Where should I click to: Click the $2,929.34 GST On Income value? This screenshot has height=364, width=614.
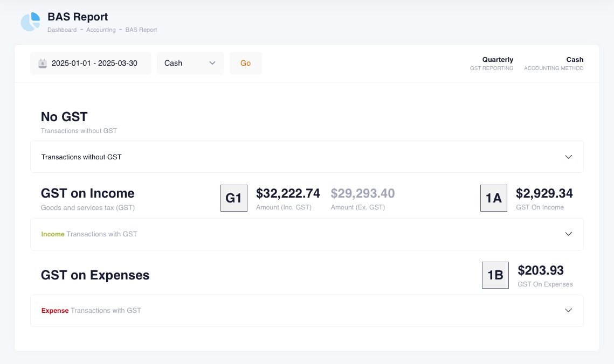coord(544,193)
